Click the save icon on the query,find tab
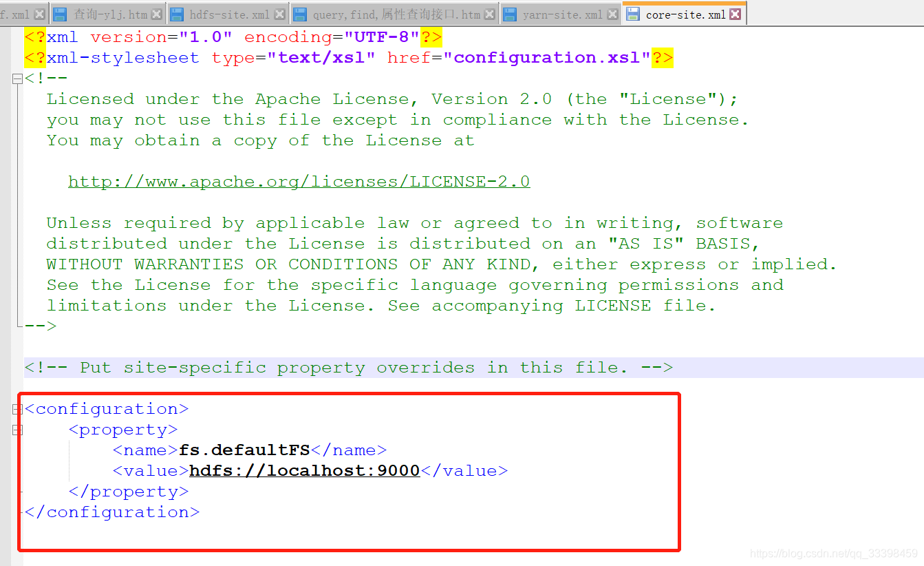The image size is (924, 566). point(300,13)
